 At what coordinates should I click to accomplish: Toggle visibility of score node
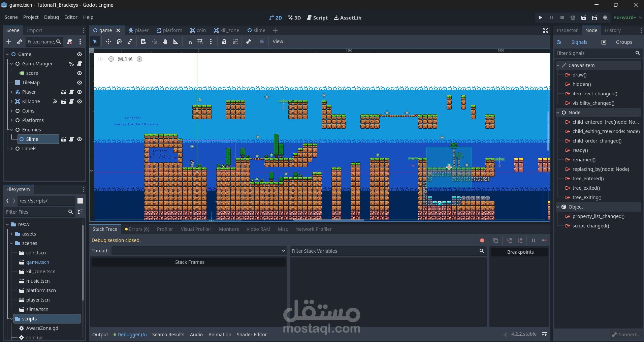[x=79, y=73]
